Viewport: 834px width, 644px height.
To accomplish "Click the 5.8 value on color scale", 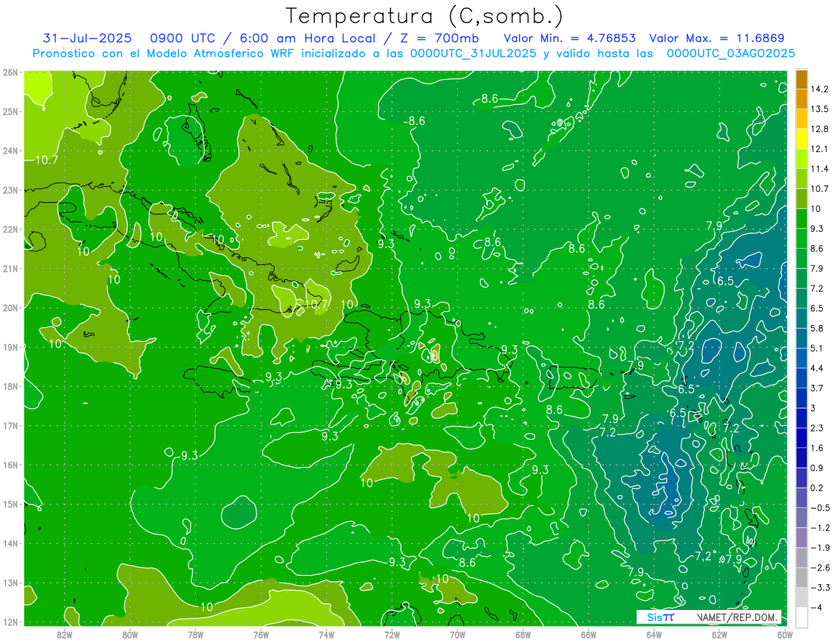I will click(817, 328).
